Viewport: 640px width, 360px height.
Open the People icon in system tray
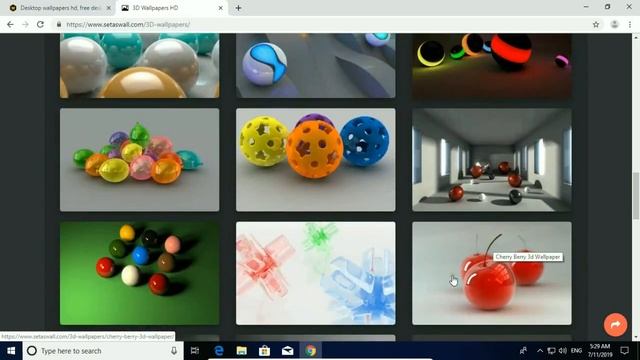(x=523, y=351)
